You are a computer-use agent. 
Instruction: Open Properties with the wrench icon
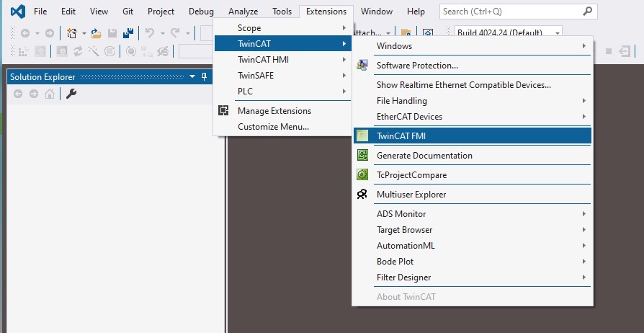point(71,94)
